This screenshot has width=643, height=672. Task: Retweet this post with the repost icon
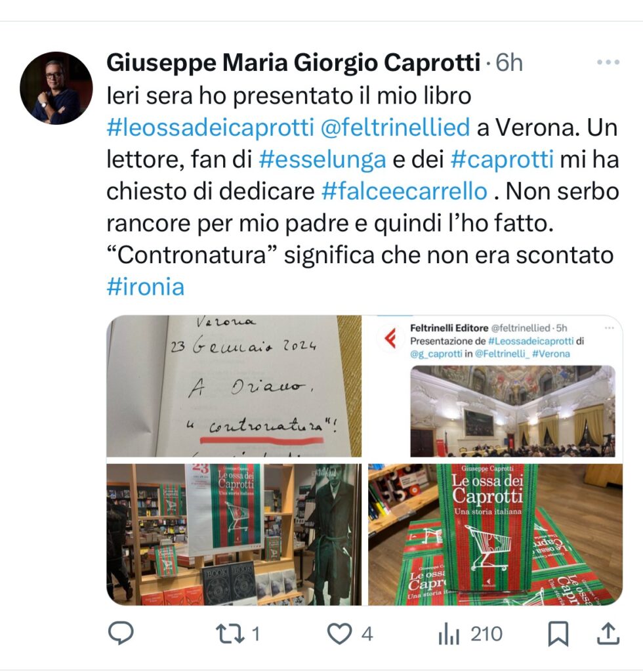230,634
